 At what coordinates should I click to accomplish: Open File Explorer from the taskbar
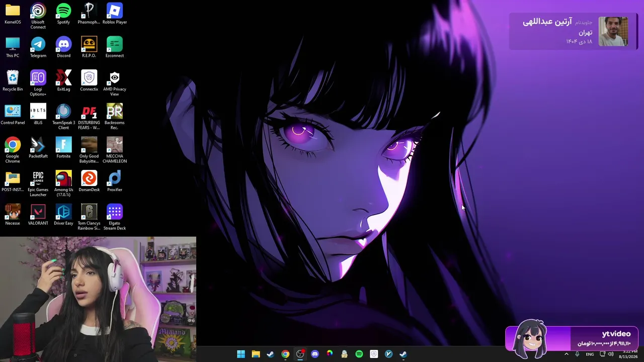(x=256, y=354)
